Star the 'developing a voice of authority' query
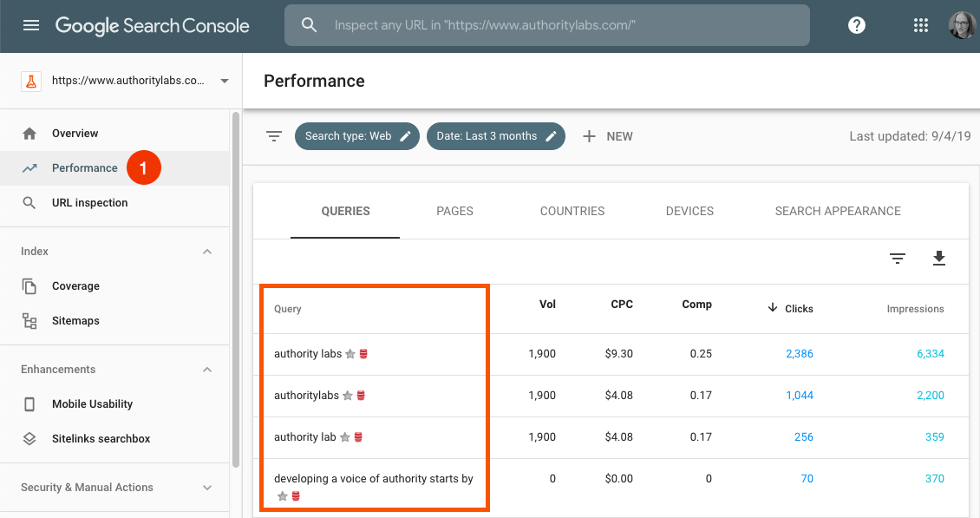 click(x=283, y=496)
